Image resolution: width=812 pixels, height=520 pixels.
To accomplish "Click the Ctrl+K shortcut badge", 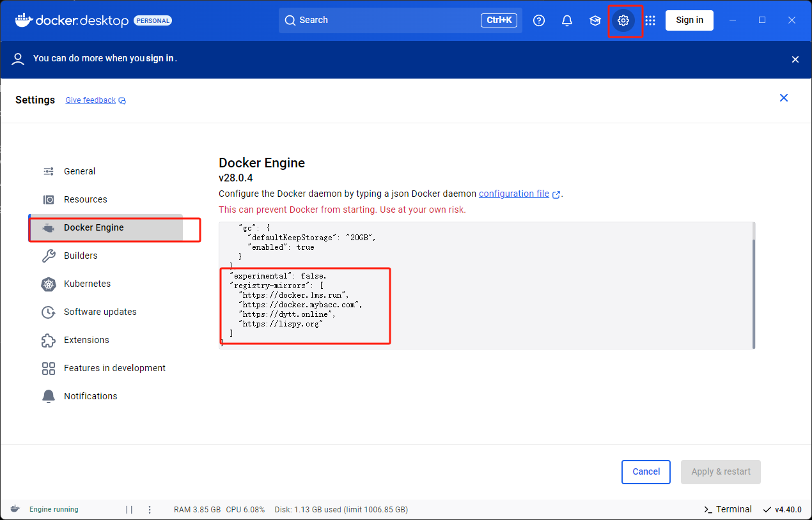I will (499, 20).
